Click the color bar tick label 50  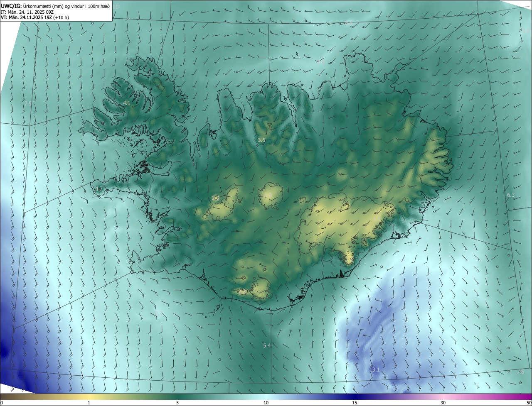(528, 403)
